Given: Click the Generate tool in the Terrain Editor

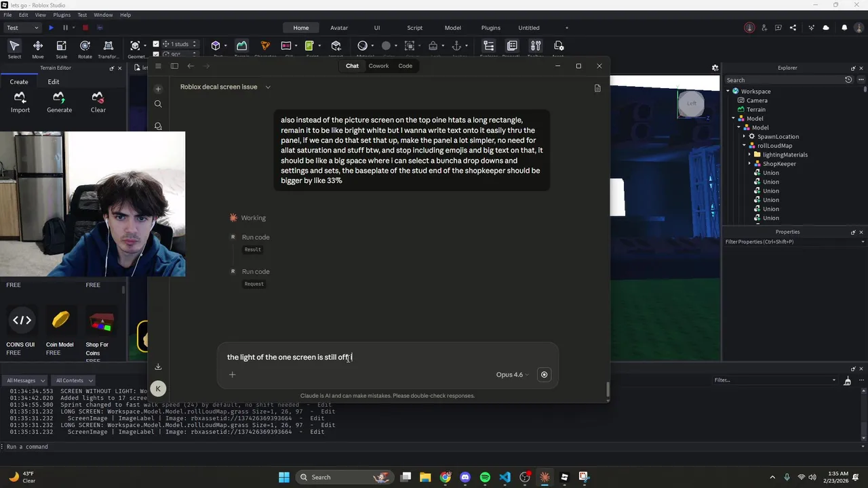Looking at the screenshot, I should point(59,102).
